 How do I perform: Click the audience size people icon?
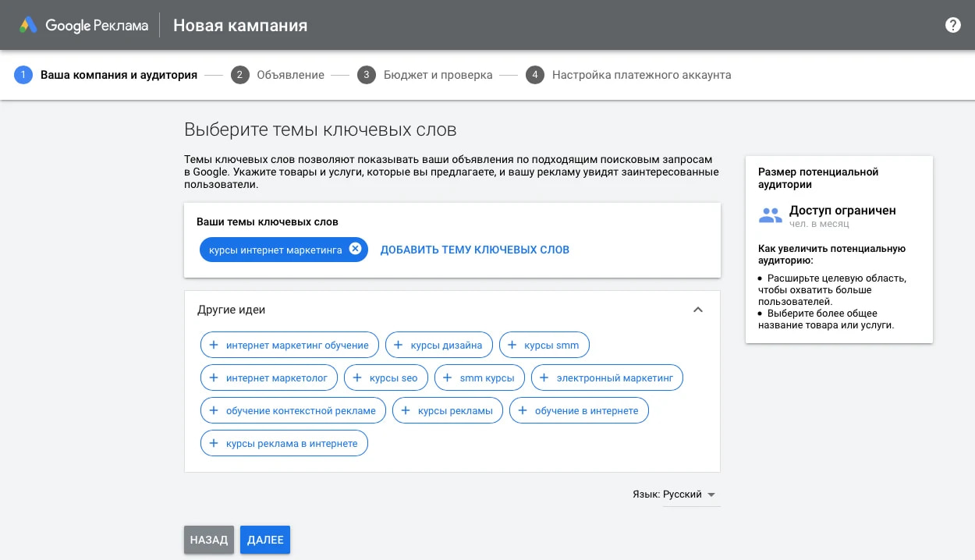coord(770,217)
